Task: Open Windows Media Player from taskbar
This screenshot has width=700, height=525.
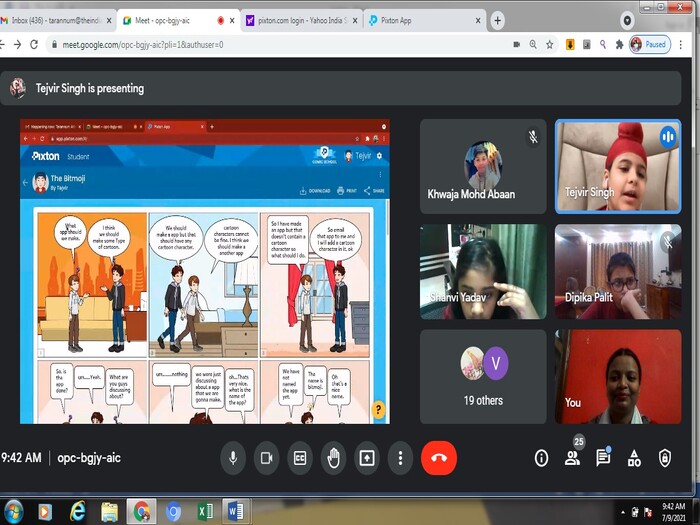Action: coord(45,512)
